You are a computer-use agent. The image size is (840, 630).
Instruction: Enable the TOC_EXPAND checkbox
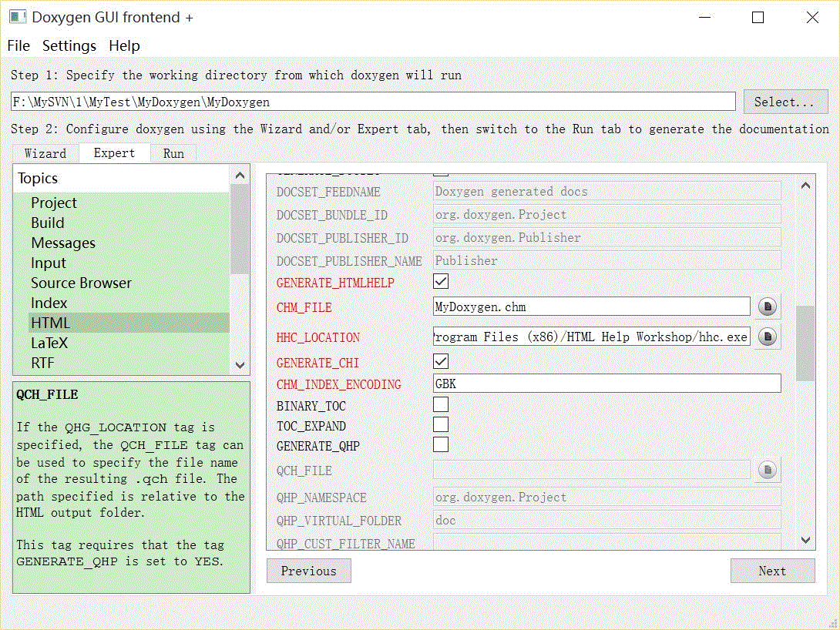440,425
